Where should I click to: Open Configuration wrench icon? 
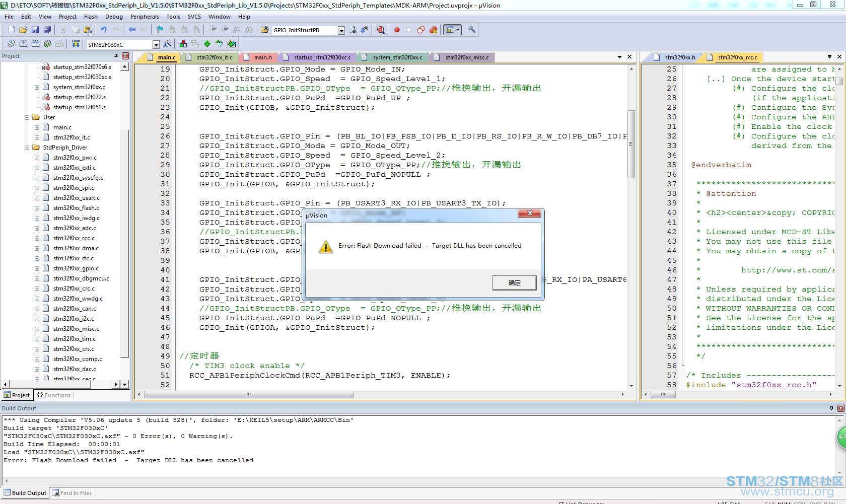(x=472, y=30)
